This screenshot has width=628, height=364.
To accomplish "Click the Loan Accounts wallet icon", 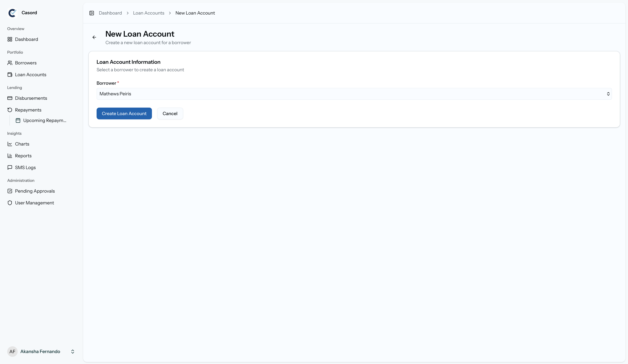I will pos(10,74).
